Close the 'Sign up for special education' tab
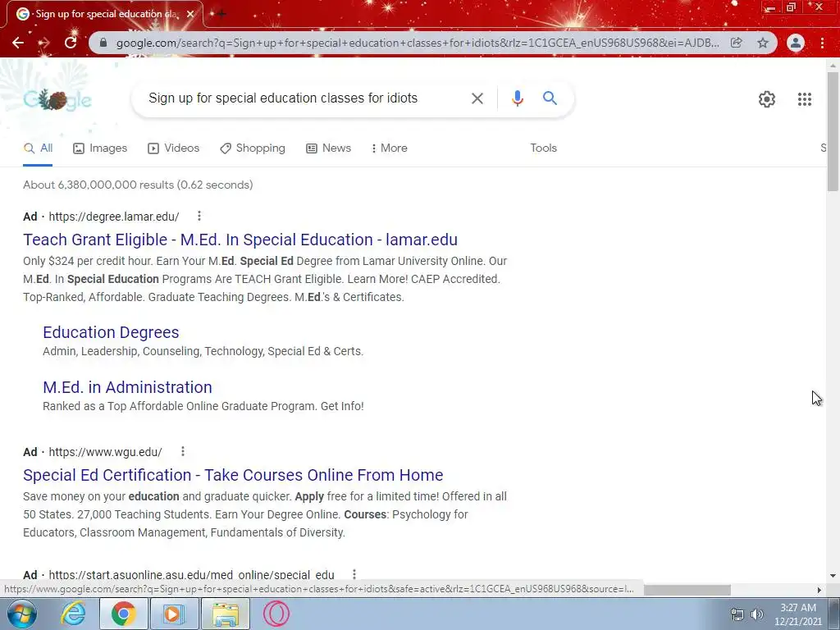Screen dimensions: 840x630 coord(190,14)
